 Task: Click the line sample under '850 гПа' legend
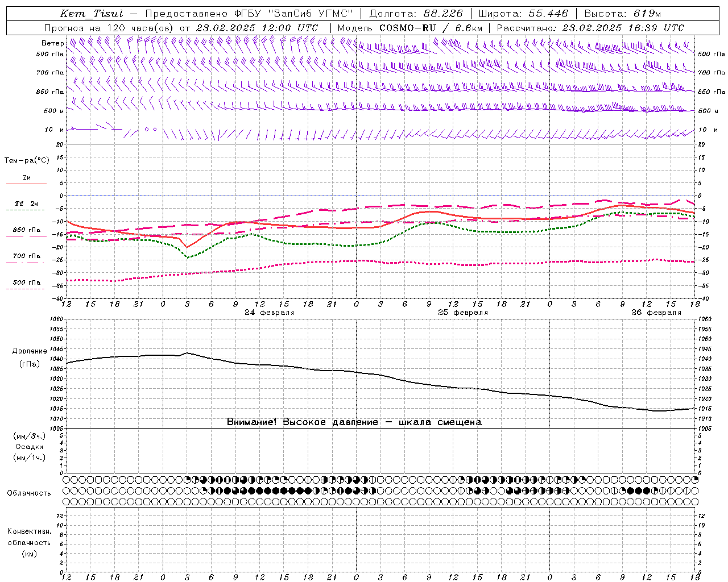(x=25, y=236)
